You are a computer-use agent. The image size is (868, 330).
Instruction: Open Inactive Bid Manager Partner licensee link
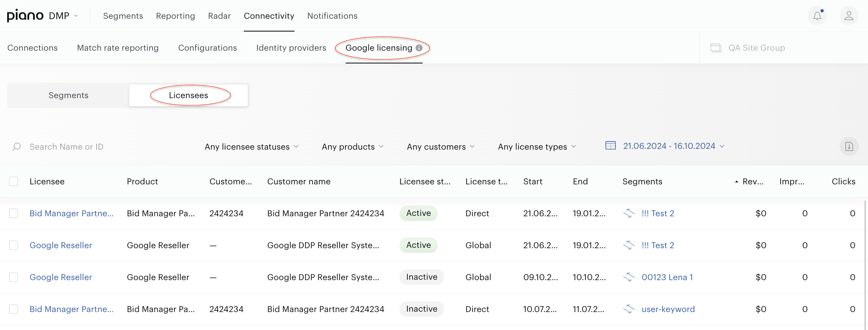pyautogui.click(x=72, y=309)
